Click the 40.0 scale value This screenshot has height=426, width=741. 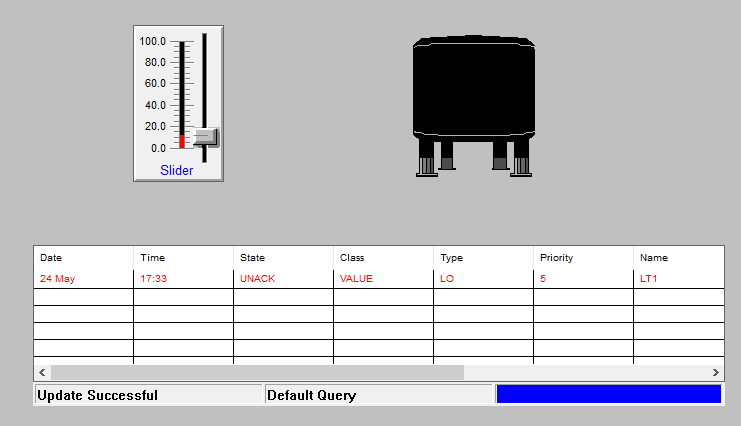[155, 105]
